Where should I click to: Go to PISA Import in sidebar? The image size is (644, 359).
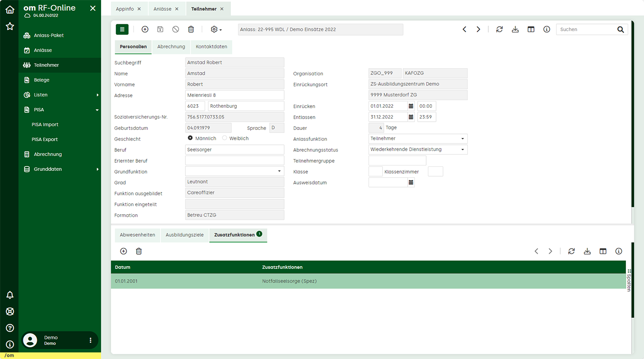(x=45, y=124)
